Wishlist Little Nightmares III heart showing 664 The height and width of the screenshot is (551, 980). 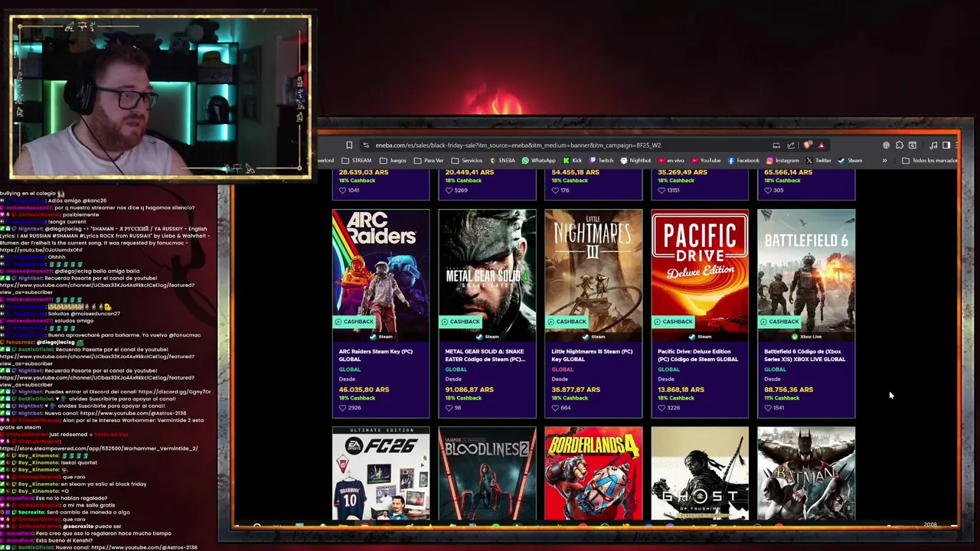click(555, 408)
